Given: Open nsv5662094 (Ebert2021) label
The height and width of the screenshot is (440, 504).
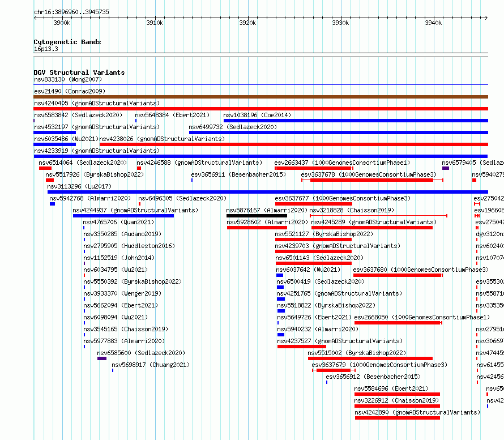Looking at the screenshot, I should point(121,305).
